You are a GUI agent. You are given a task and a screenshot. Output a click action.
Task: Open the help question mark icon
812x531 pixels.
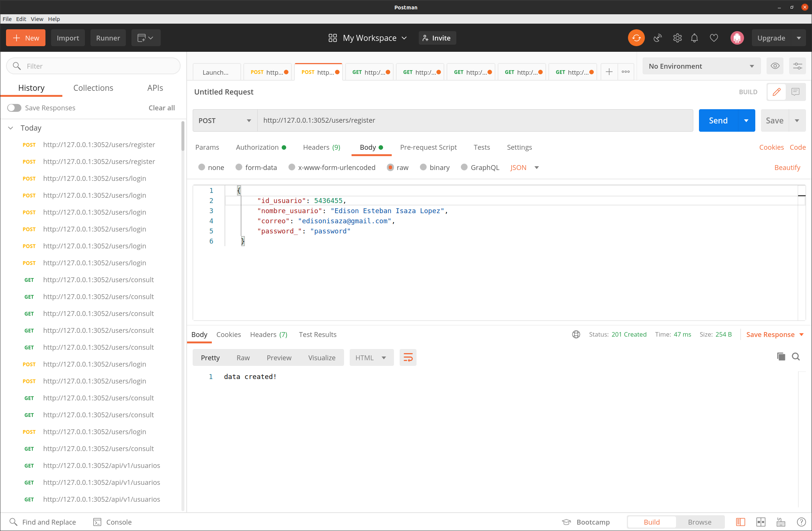pyautogui.click(x=801, y=522)
